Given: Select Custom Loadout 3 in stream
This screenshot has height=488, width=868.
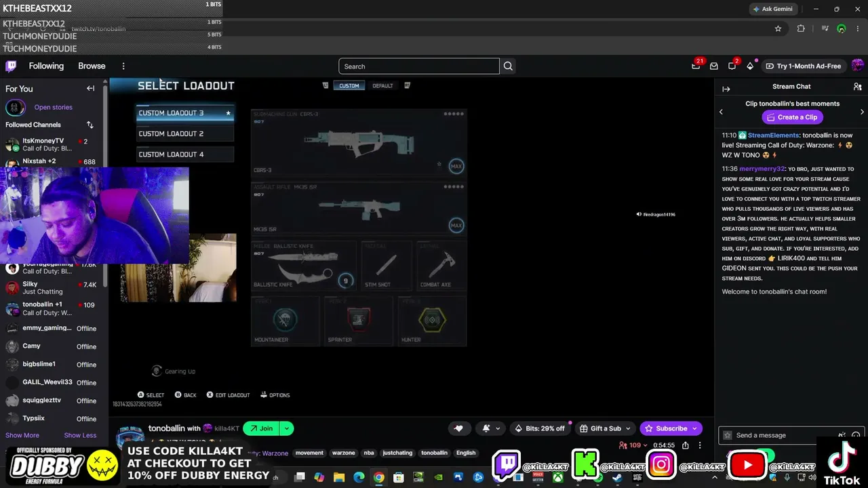Looking at the screenshot, I should (185, 113).
